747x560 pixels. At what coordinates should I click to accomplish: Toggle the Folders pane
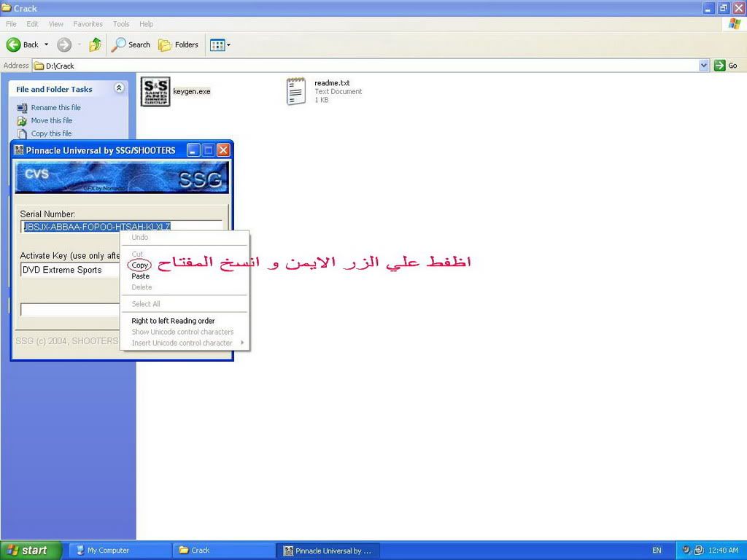pyautogui.click(x=178, y=44)
